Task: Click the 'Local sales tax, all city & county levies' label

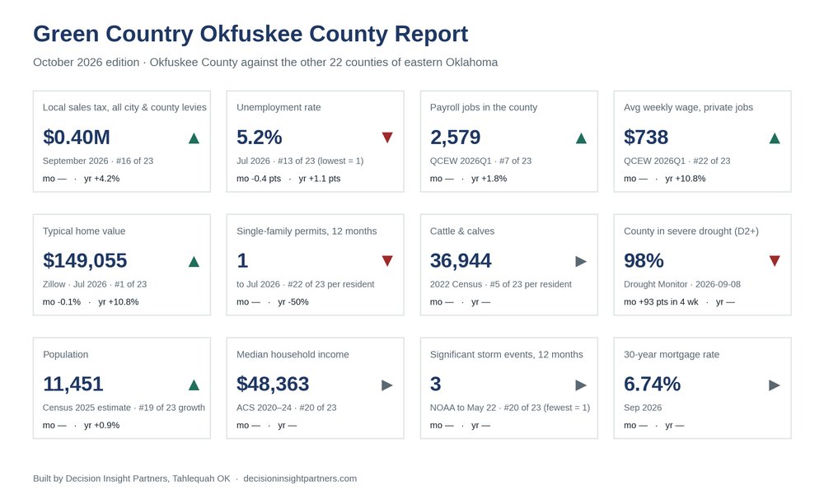Action: (x=124, y=107)
